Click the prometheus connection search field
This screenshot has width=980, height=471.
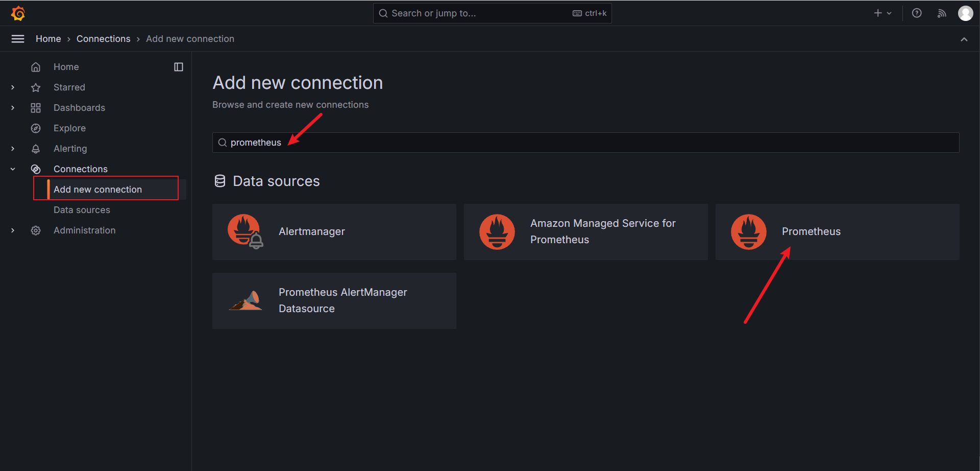(x=586, y=143)
